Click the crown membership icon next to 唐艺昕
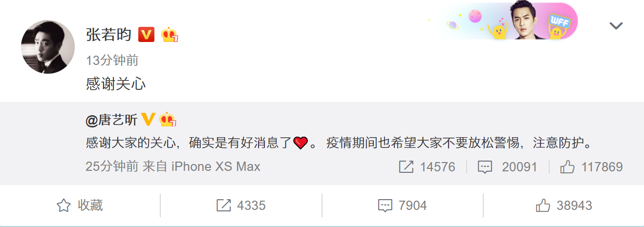644x227 pixels. (x=168, y=119)
